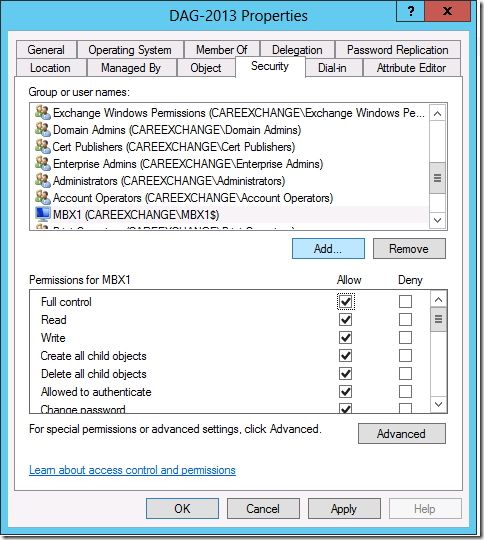
Task: Select Cert Publishers entry in list
Action: [x=230, y=146]
